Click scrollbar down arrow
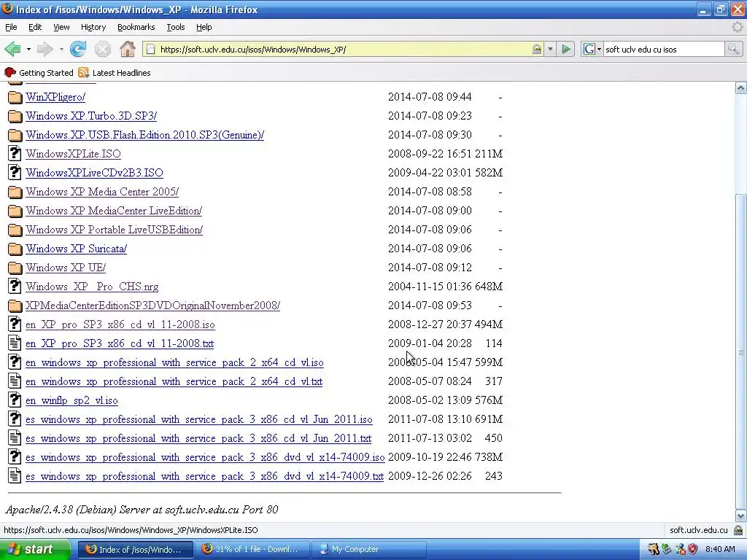 (x=740, y=516)
